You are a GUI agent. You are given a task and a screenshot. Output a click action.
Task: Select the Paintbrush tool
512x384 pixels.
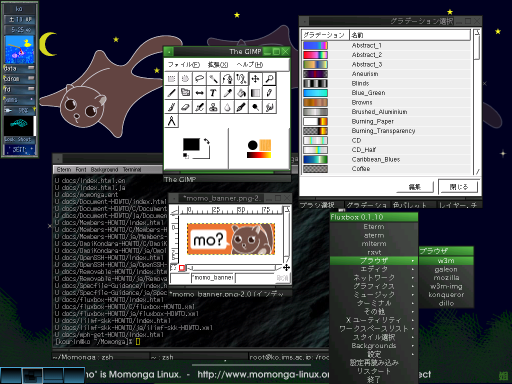point(171,107)
